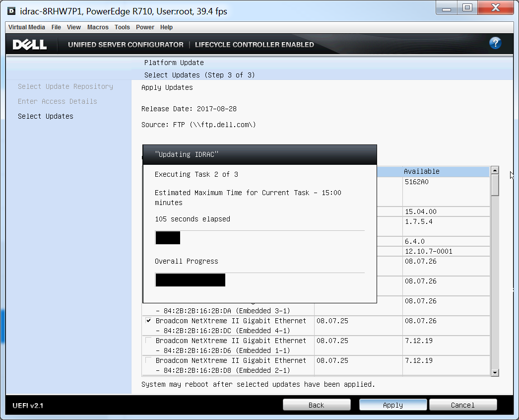The image size is (519, 420).
Task: Click Embedded 4-1 current version 08.07.25
Action: 332,321
